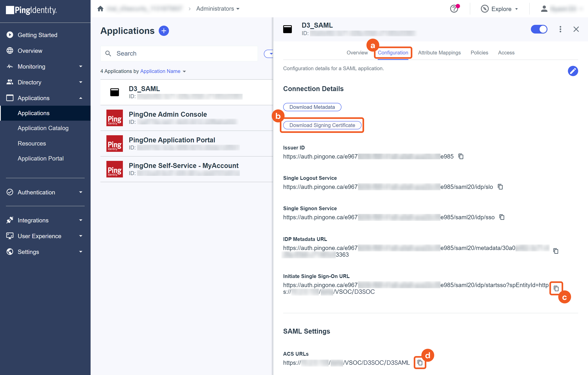Toggle the D3_SAML application enabled switch

539,29
